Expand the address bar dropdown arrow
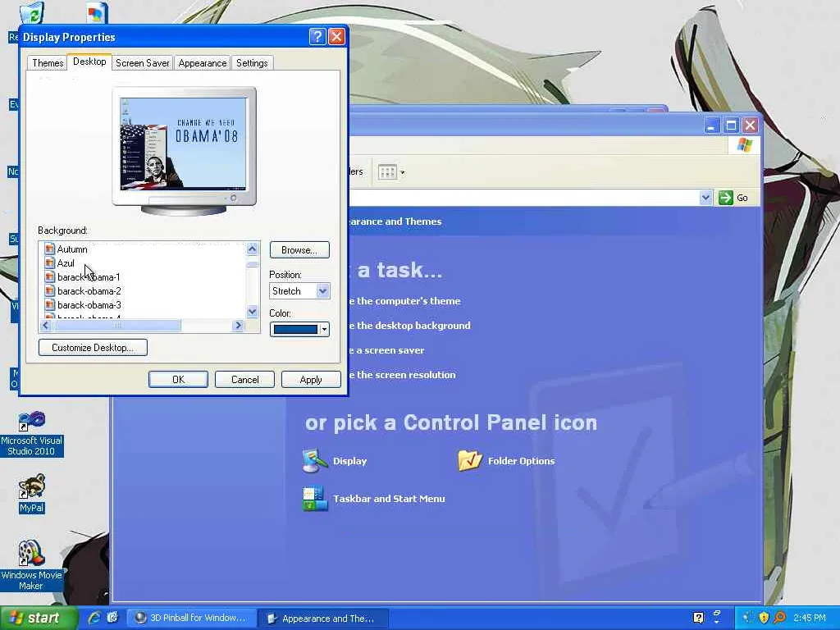The height and width of the screenshot is (630, 840). (x=705, y=198)
